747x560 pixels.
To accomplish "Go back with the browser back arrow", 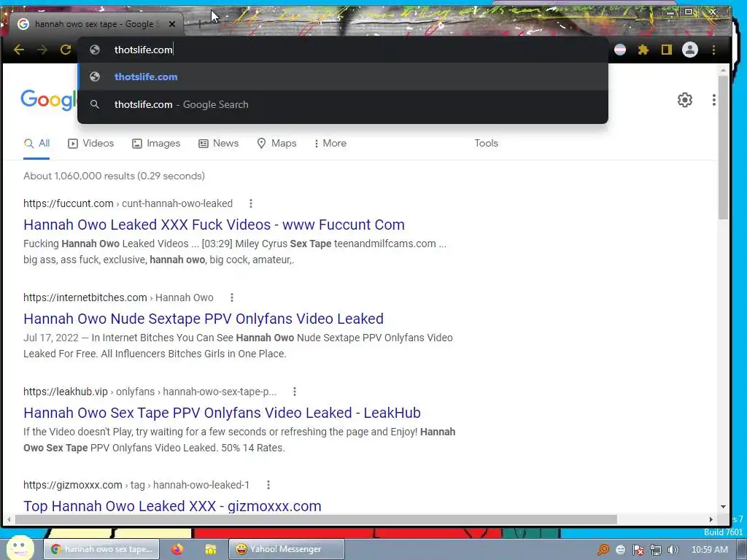I will click(x=19, y=50).
